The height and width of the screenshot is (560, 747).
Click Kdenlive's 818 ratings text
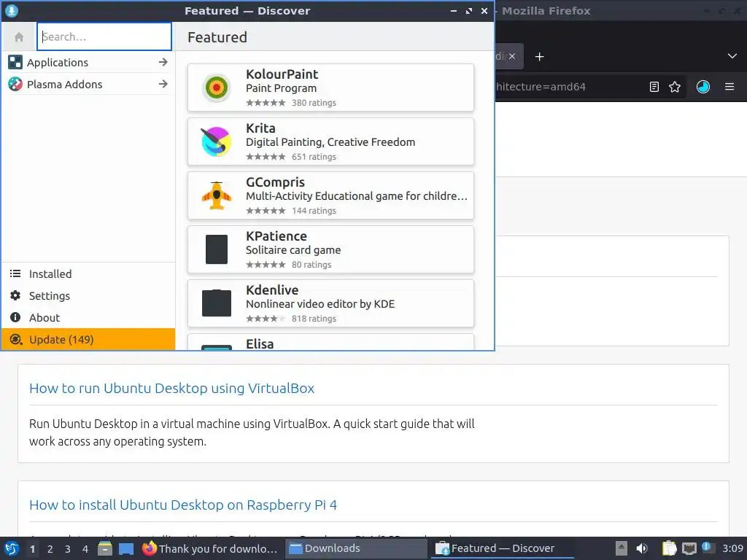click(x=314, y=319)
